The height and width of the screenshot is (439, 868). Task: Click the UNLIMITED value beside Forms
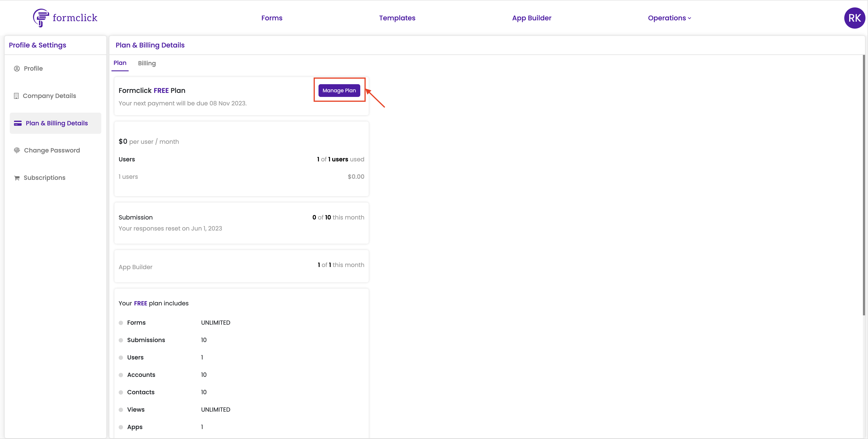coord(216,323)
